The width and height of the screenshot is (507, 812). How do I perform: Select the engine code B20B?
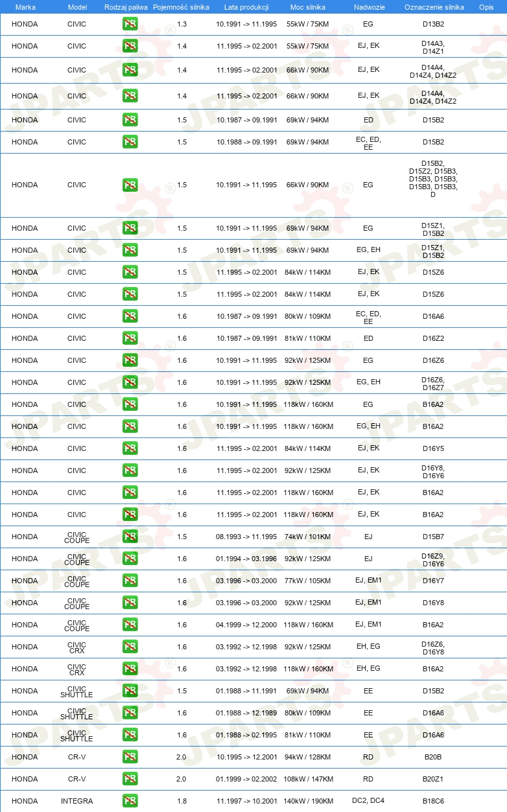pos(433,757)
